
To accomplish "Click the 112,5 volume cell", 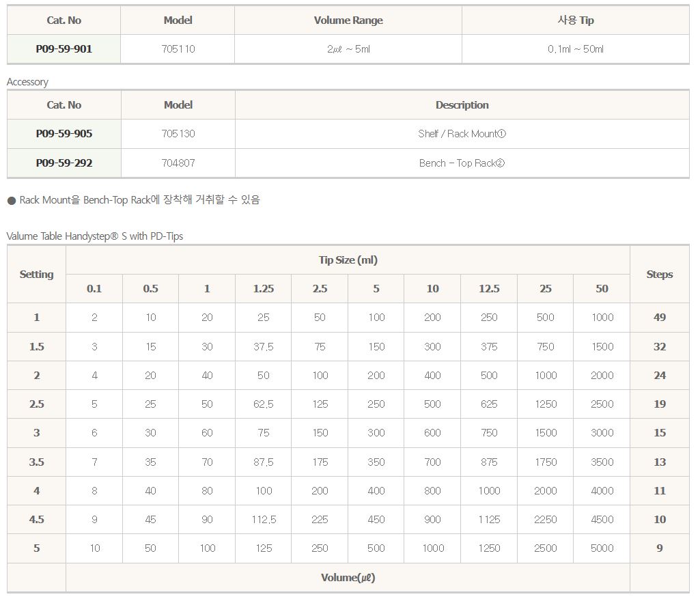I will (263, 520).
